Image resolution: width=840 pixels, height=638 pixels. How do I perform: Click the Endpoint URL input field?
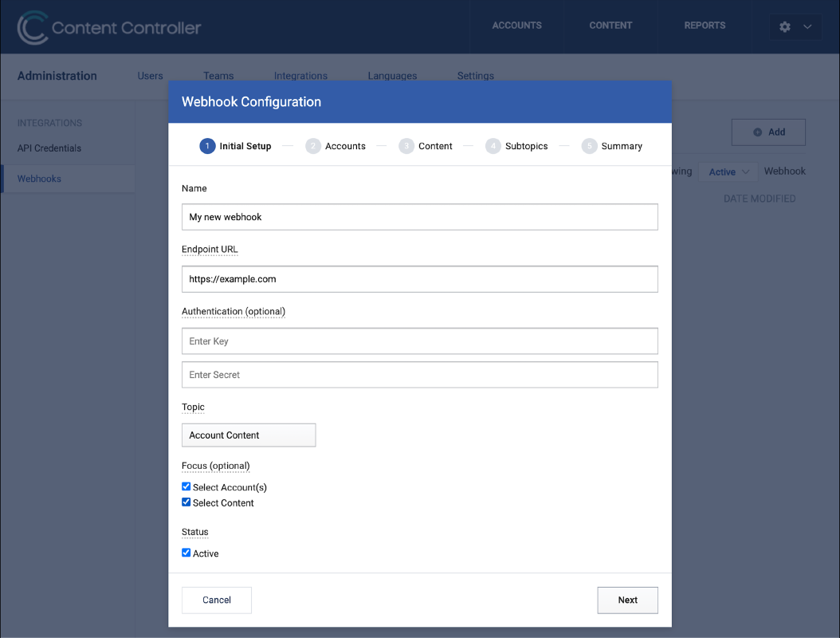coord(419,279)
